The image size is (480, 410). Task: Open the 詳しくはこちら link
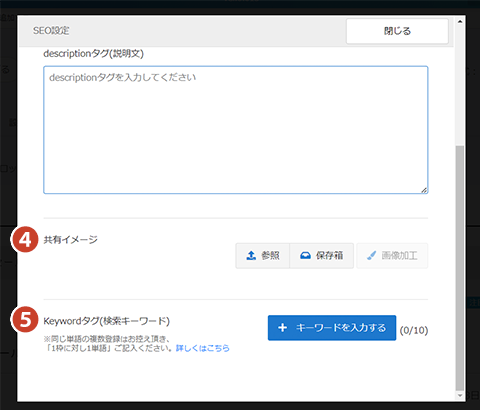click(x=203, y=348)
